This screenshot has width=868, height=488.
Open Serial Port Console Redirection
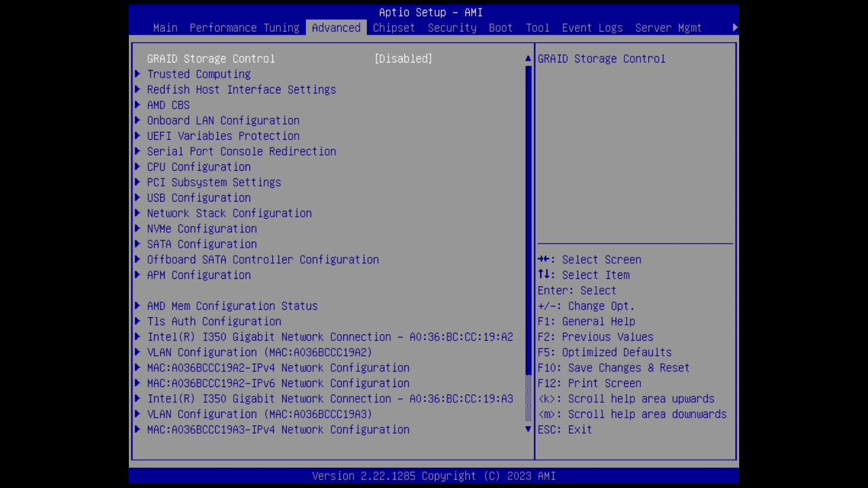tap(241, 152)
